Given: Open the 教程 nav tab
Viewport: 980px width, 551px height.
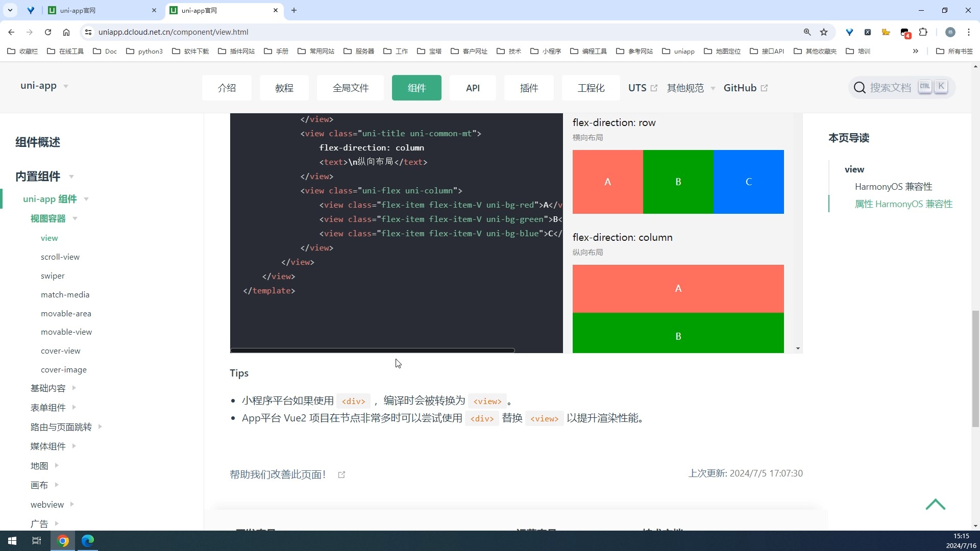Looking at the screenshot, I should coord(284,88).
